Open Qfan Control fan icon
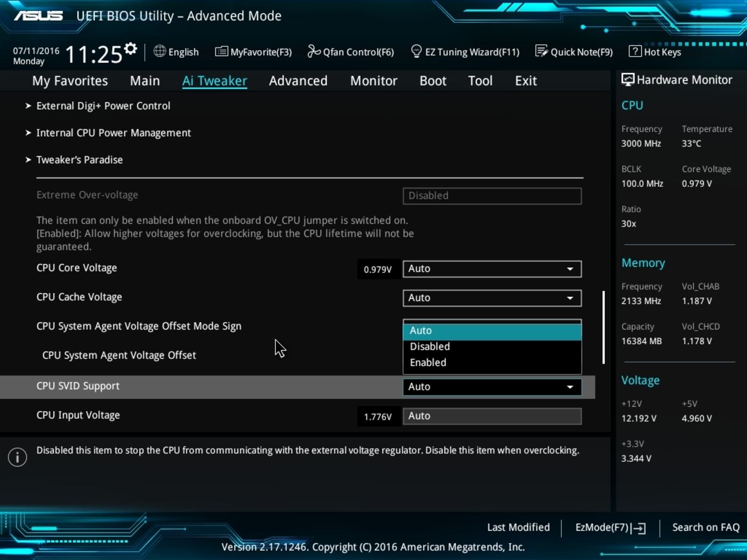The width and height of the screenshot is (747, 560). (x=314, y=51)
